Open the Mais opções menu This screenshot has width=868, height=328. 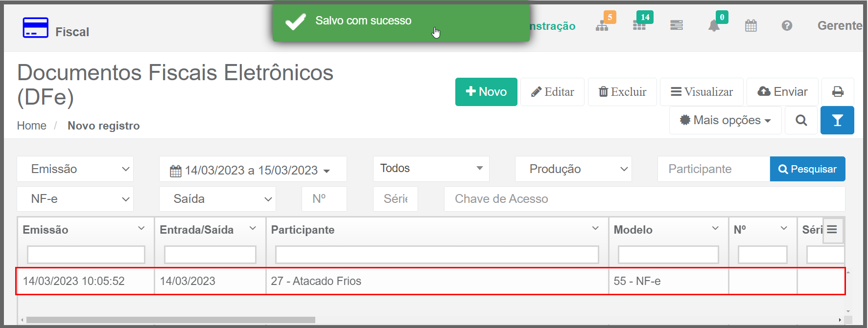tap(726, 120)
